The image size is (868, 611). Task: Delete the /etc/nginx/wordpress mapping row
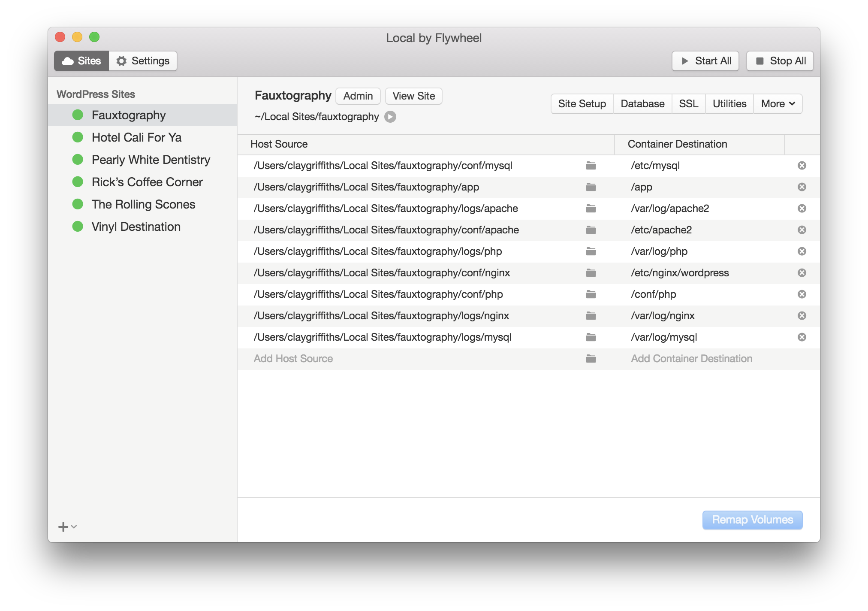point(802,273)
